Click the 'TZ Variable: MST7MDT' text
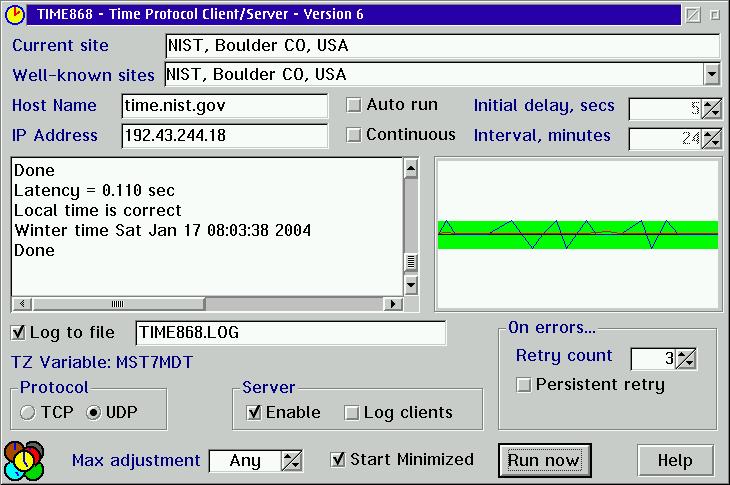Viewport: 730px width, 485px height. coord(102,362)
